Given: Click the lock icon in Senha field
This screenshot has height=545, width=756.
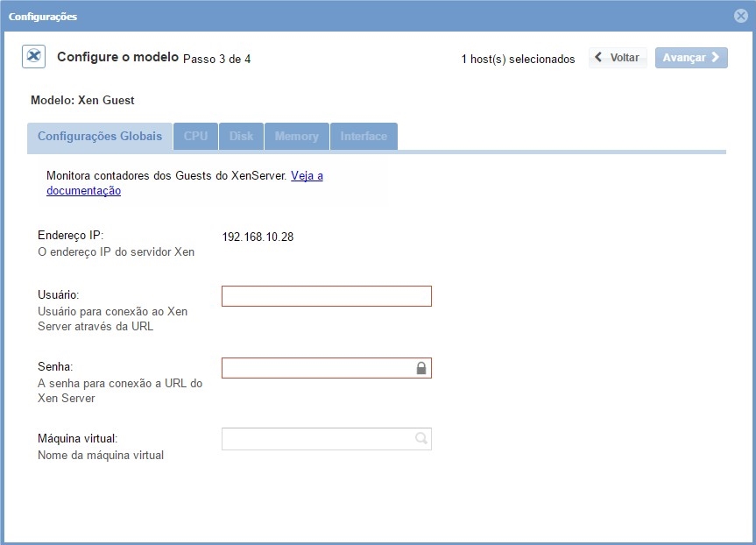Looking at the screenshot, I should pyautogui.click(x=421, y=368).
